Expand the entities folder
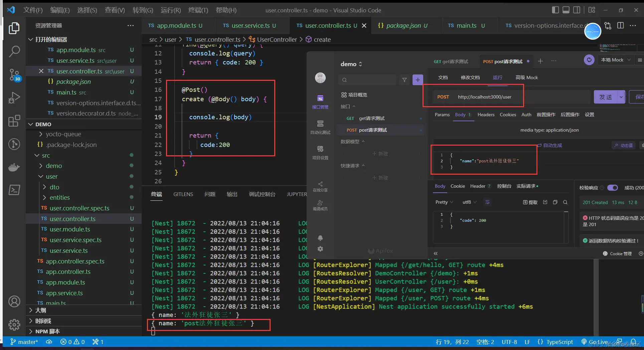Screen dimensions: 644x350 point(59,197)
